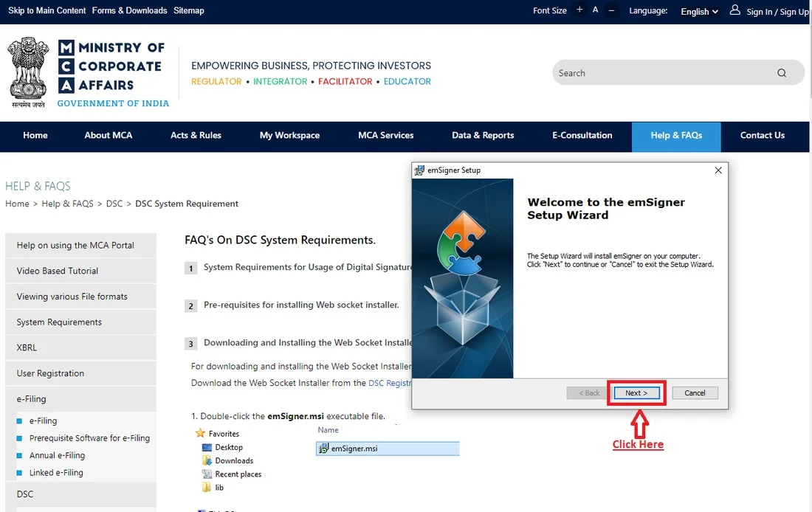Screen dimensions: 812x512
Task: Click the emSigner Setup title bar icon
Action: click(x=419, y=170)
